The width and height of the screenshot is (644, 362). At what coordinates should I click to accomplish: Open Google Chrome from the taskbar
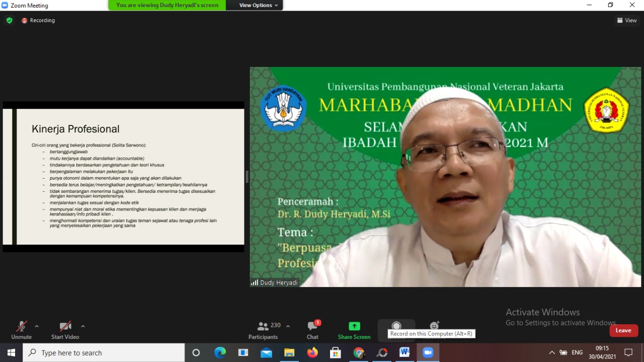[359, 353]
